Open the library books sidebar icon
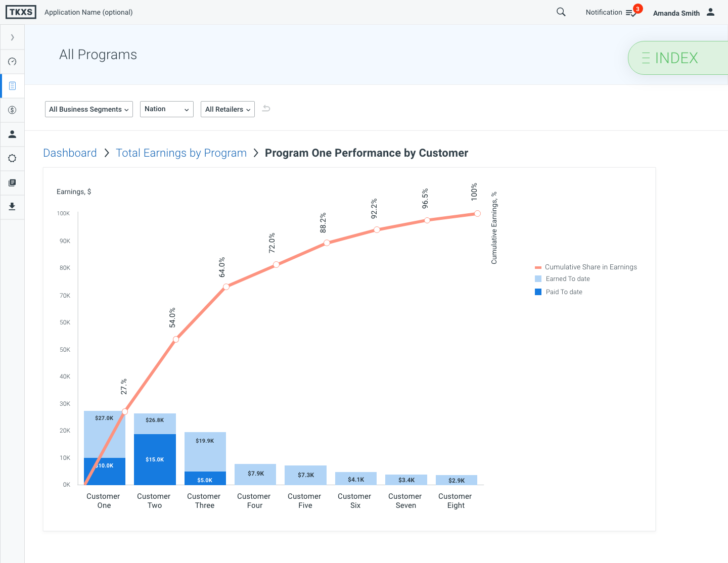 (x=12, y=182)
